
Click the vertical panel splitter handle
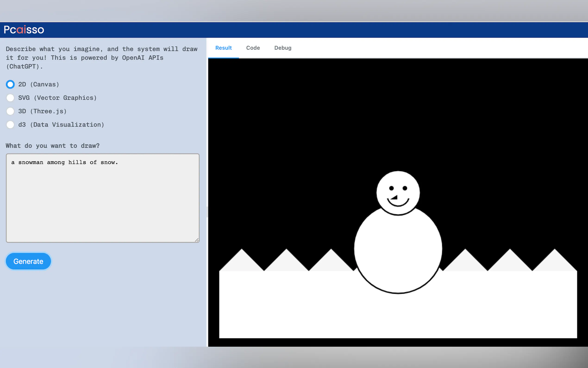coord(207,212)
